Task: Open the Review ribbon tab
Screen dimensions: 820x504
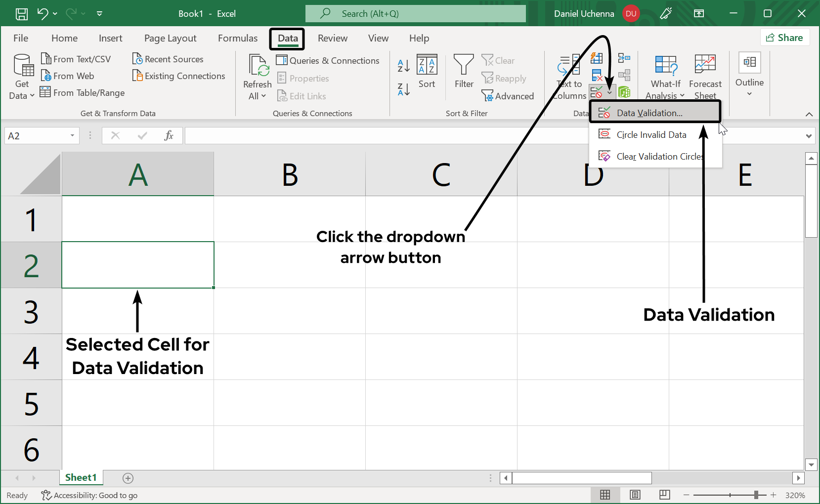Action: click(x=332, y=38)
